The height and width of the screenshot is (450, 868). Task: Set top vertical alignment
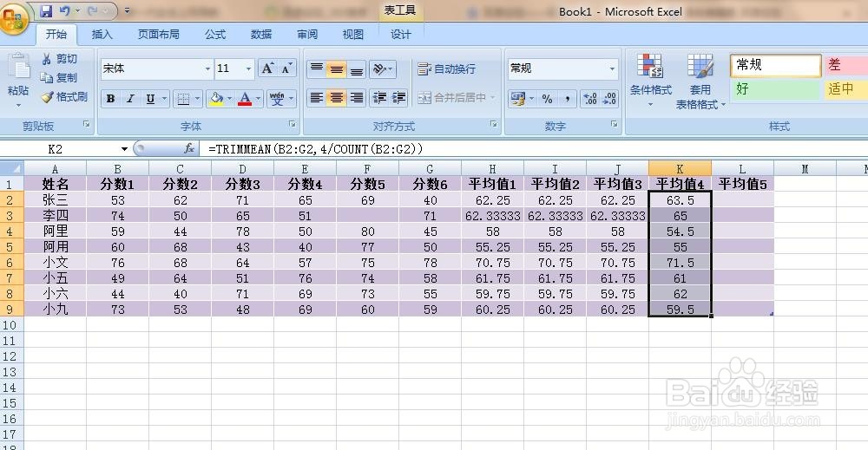tap(317, 68)
